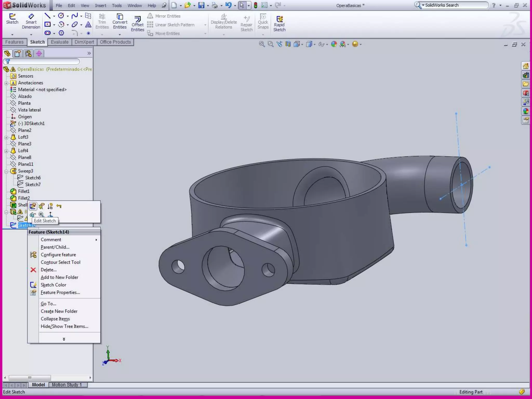Choose Delete from the context menu
Screen dimensions: 532x399
point(49,270)
